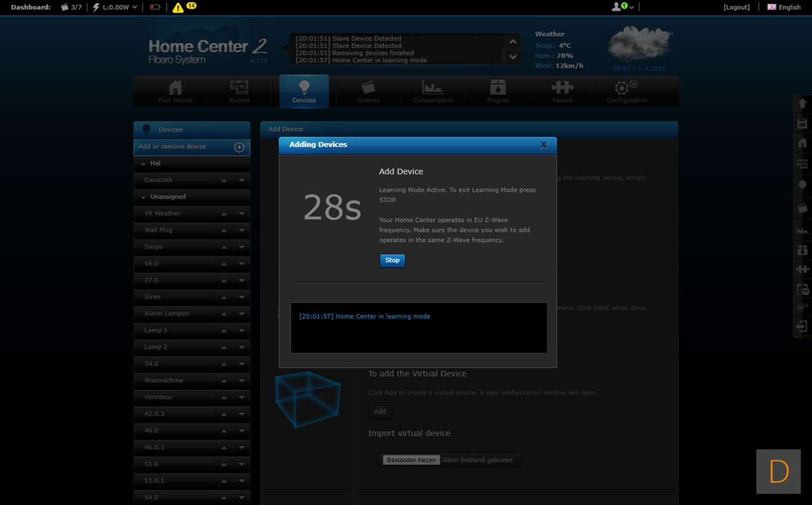Click the yellow warning notifications icon
This screenshot has width=812, height=505.
click(x=178, y=7)
